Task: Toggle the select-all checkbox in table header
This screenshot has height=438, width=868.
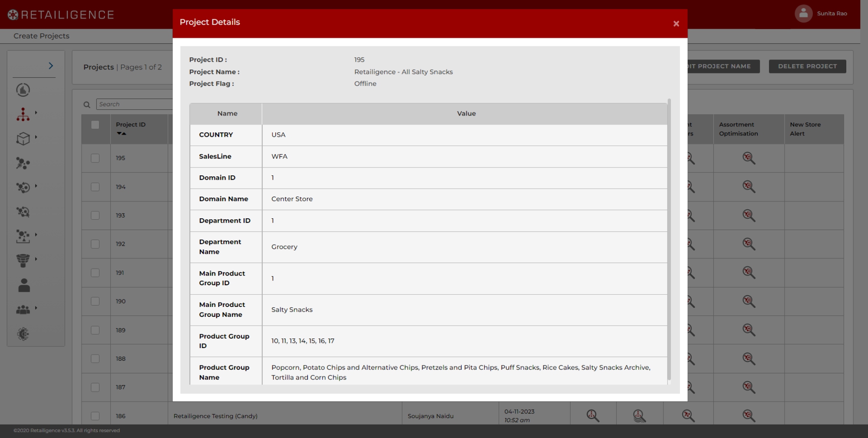Action: coord(95,125)
